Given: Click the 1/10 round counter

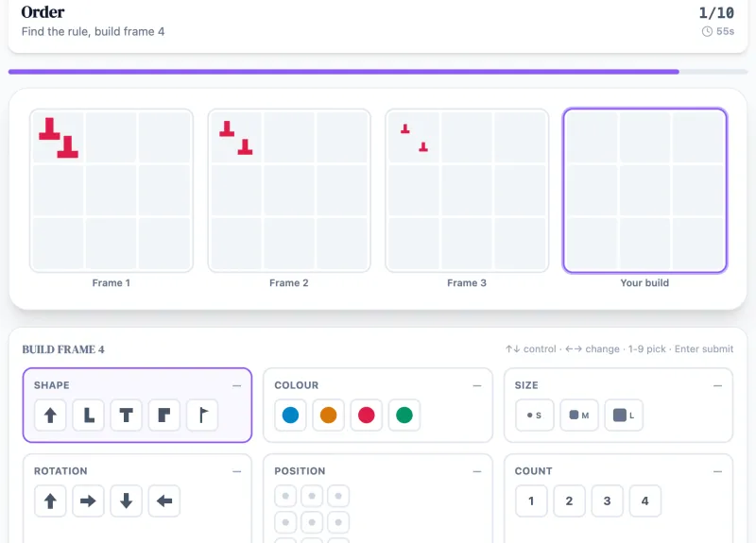Looking at the screenshot, I should (716, 12).
